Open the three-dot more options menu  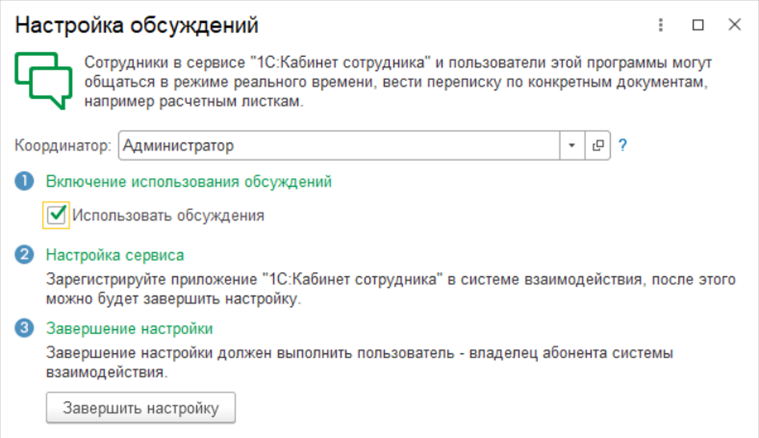point(661,24)
